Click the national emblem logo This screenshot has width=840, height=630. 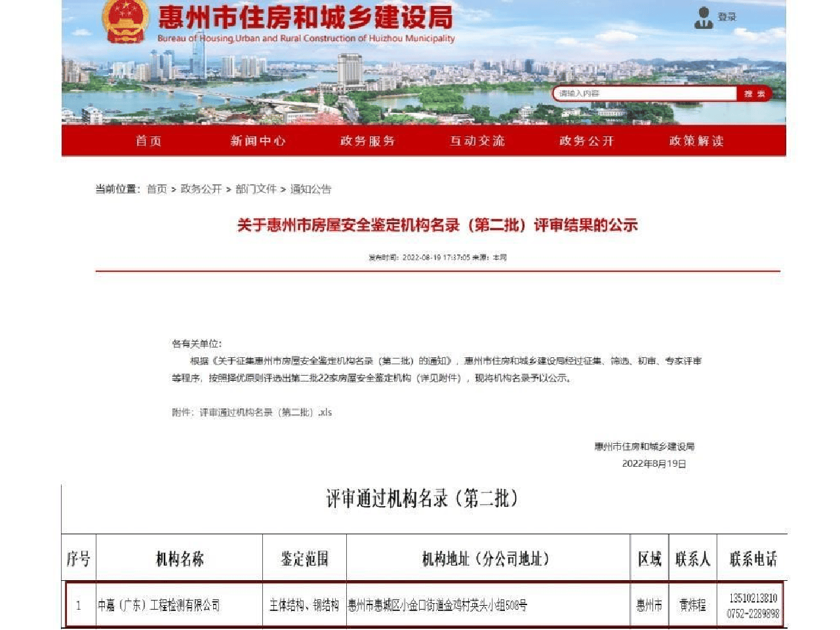point(125,21)
